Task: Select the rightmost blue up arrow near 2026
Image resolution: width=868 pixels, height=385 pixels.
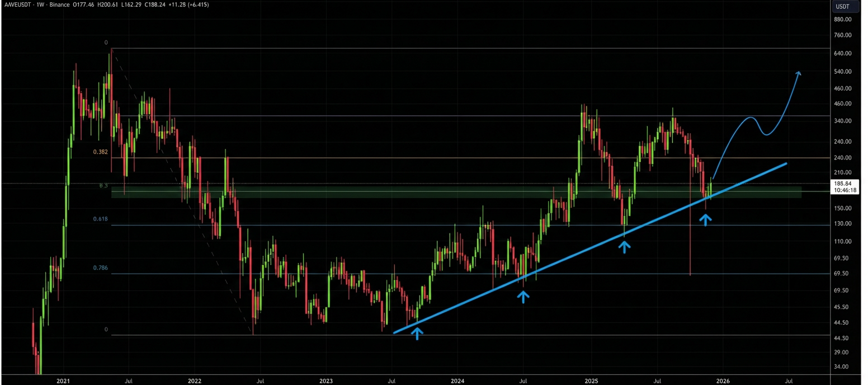Action: coord(706,220)
